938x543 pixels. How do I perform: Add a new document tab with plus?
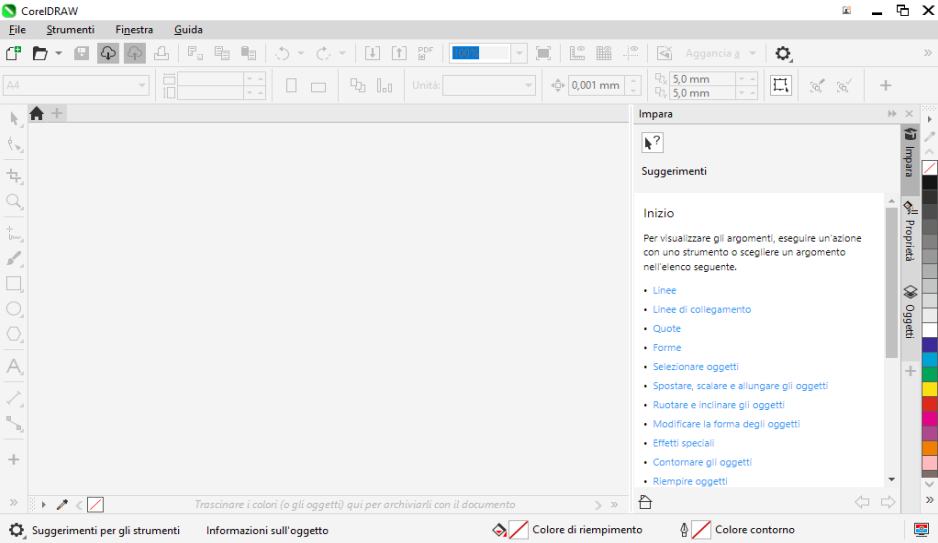(x=57, y=113)
